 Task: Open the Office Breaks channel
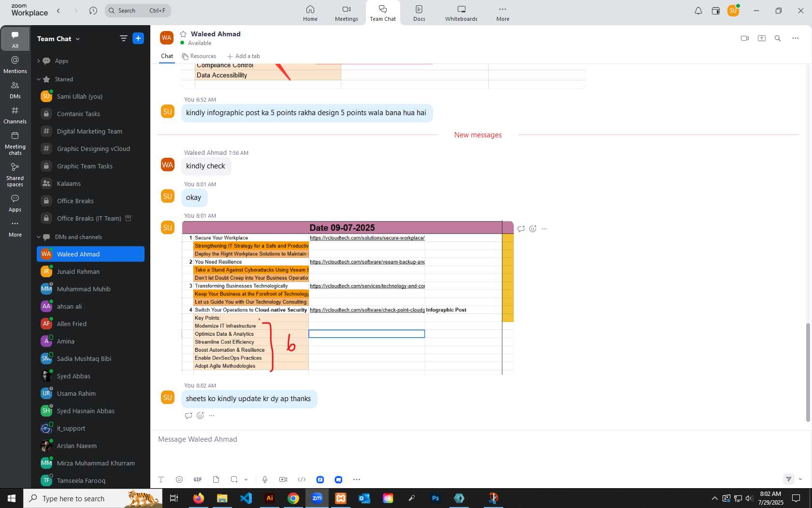(90, 201)
